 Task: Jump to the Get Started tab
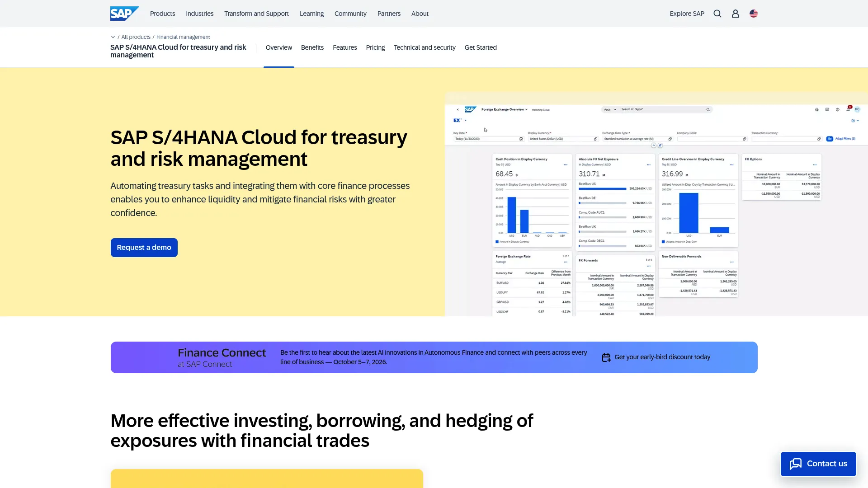click(481, 47)
